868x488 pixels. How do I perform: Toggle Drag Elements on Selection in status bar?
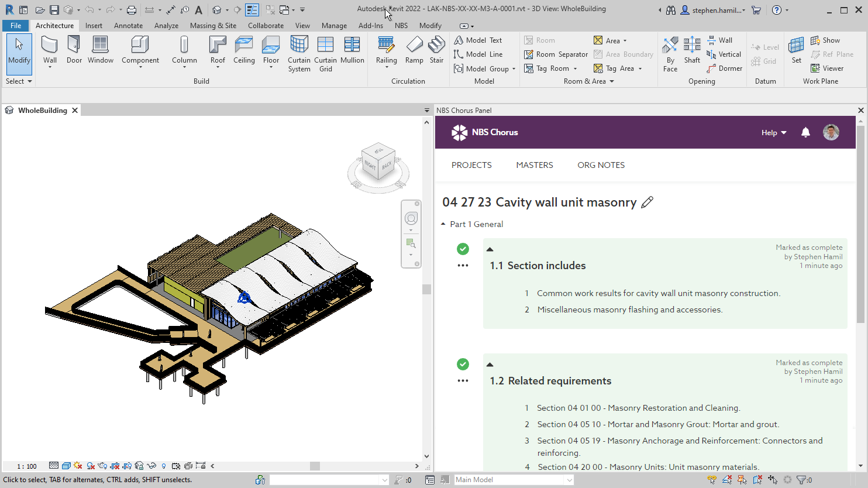tap(773, 480)
